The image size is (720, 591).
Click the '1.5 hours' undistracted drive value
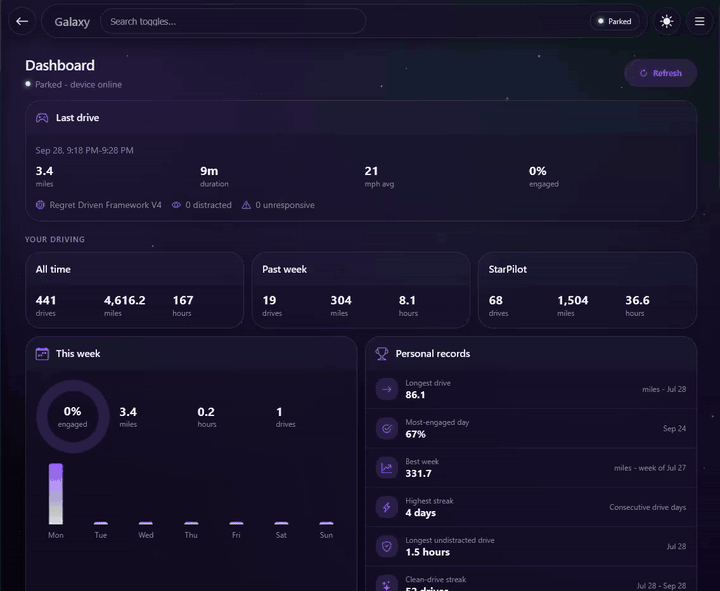tap(428, 552)
